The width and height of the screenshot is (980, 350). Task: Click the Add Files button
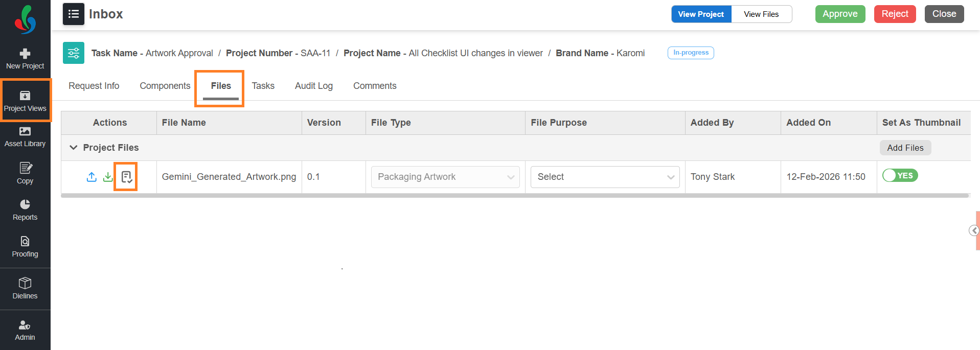[x=905, y=148]
